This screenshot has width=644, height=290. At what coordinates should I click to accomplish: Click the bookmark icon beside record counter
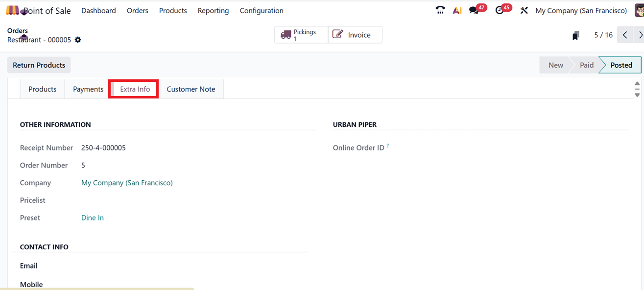tap(576, 35)
